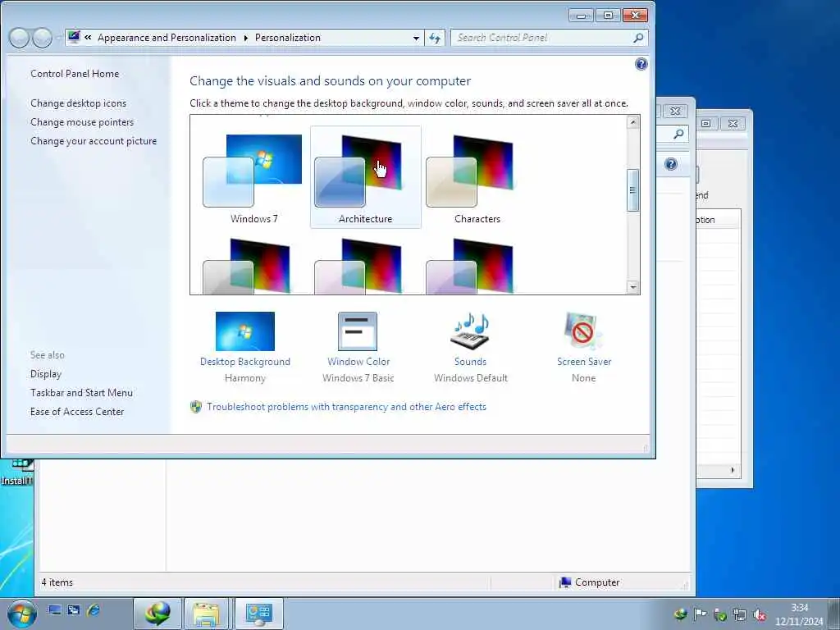Select the Windows 7 theme
840x630 pixels.
coord(253,178)
